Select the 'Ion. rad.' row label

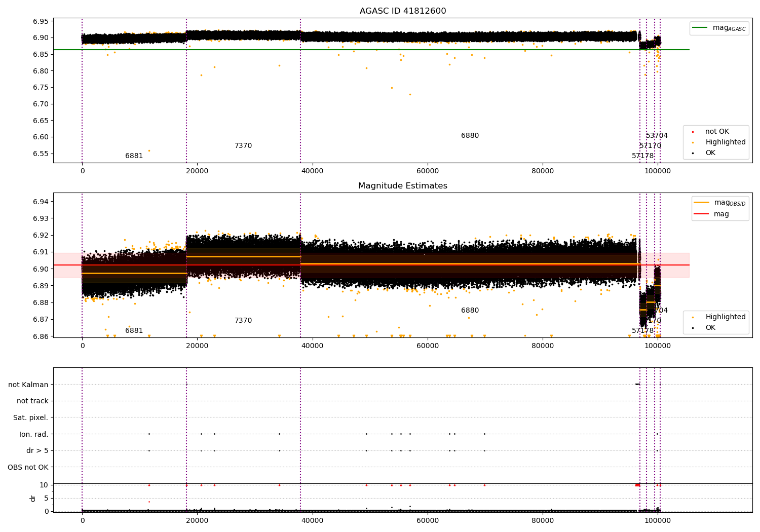[x=34, y=434]
